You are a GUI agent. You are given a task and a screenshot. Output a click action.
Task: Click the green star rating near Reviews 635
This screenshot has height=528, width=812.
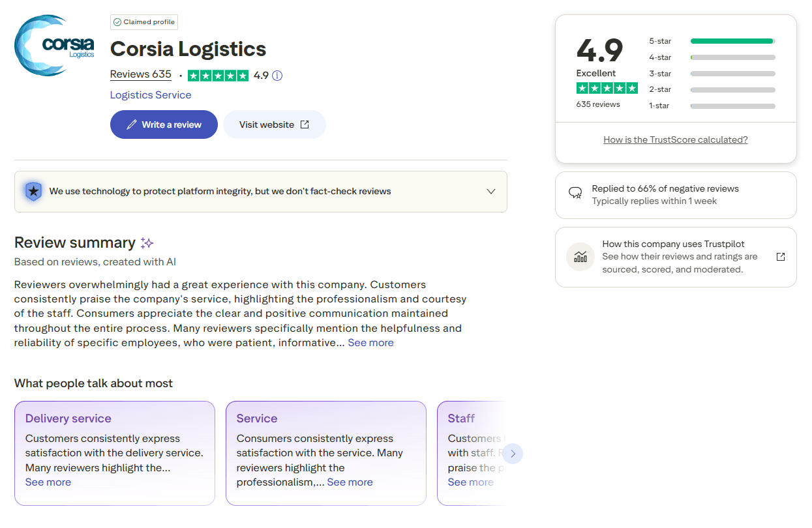pos(218,76)
